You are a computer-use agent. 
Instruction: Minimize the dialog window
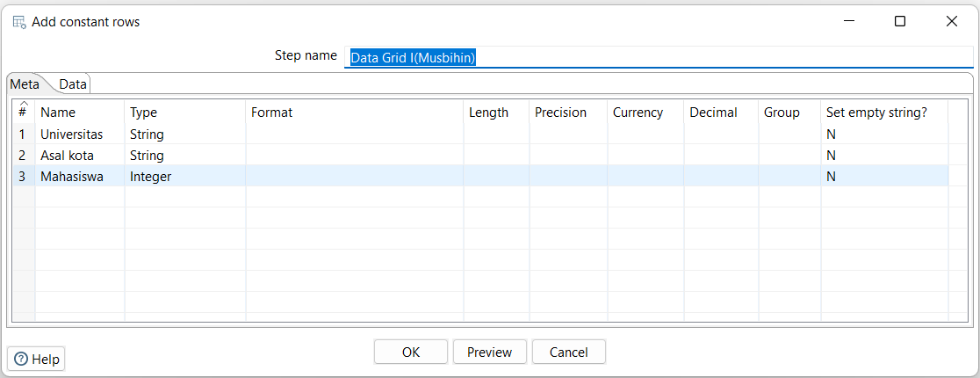[x=849, y=21]
